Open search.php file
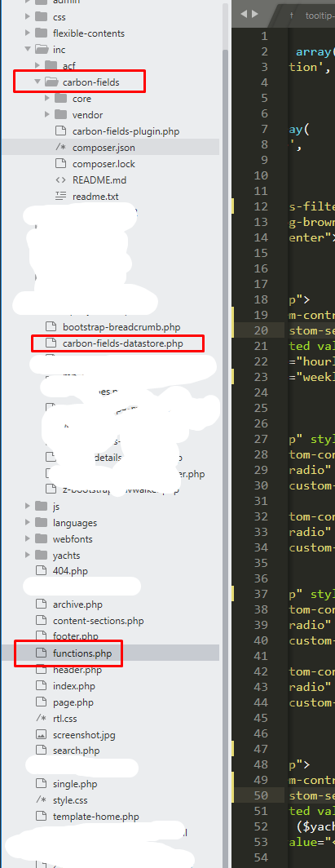 pyautogui.click(x=77, y=751)
